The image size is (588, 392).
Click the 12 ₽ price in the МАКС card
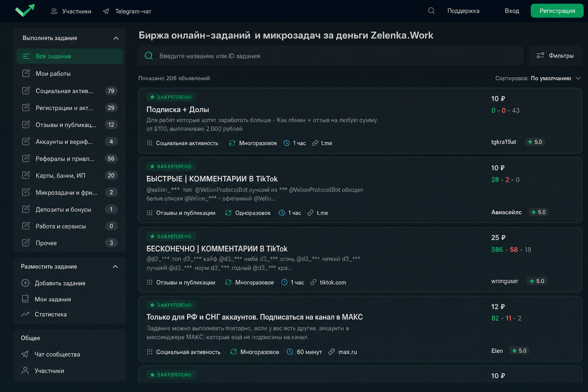click(x=498, y=307)
